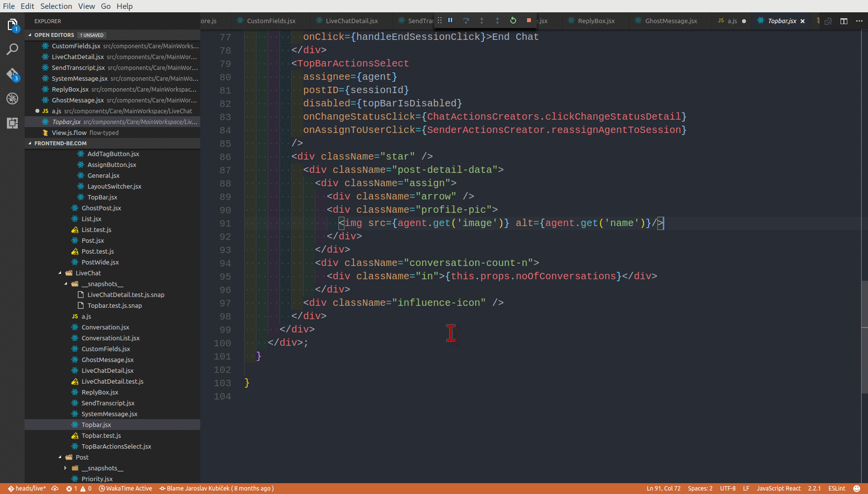Viewport: 868px width, 494px height.
Task: Click the ESLint status item
Action: pos(837,489)
